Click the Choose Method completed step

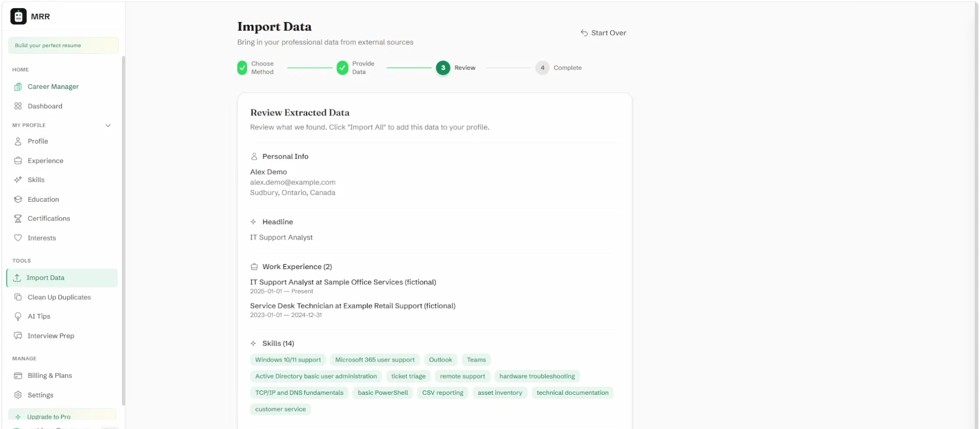tap(256, 68)
